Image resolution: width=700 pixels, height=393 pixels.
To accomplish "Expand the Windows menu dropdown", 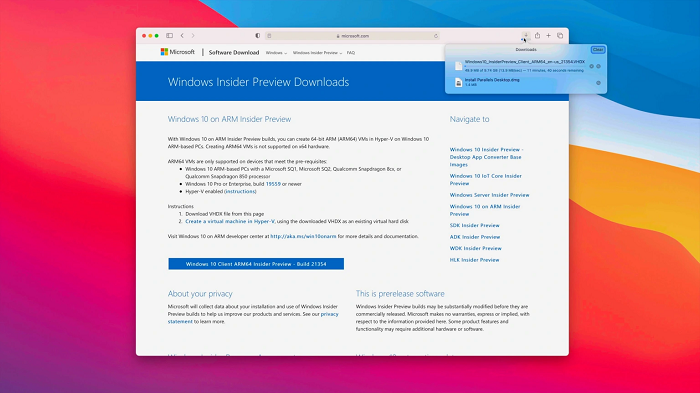I will 276,53.
